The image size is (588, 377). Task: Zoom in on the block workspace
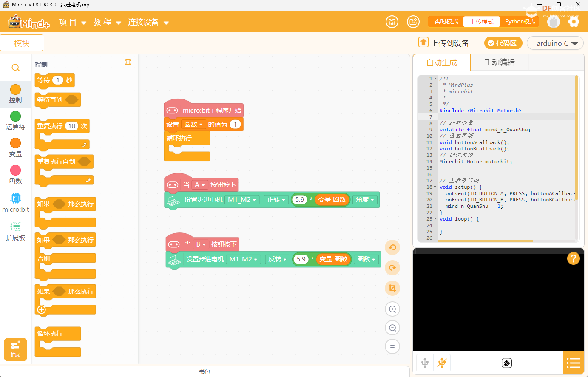392,309
